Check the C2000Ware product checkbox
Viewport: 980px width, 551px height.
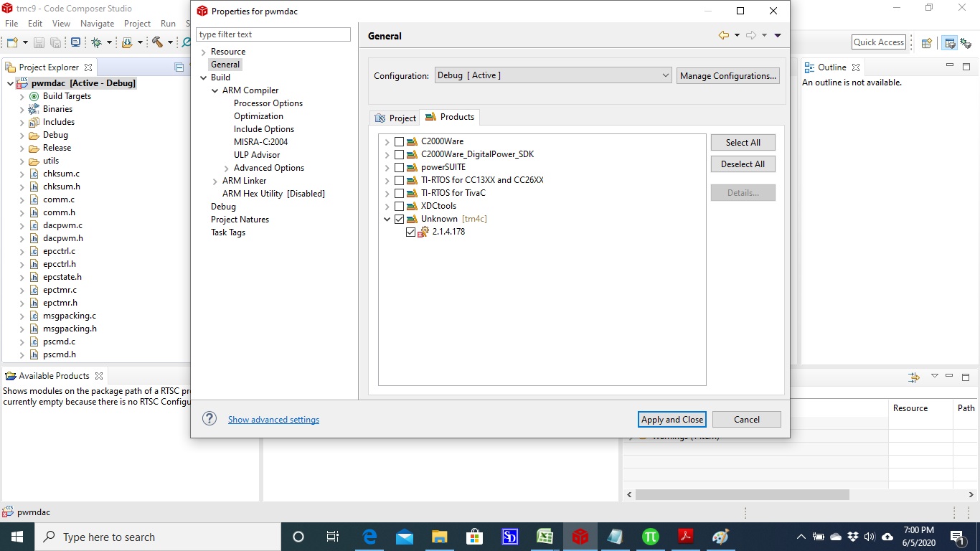(x=400, y=141)
